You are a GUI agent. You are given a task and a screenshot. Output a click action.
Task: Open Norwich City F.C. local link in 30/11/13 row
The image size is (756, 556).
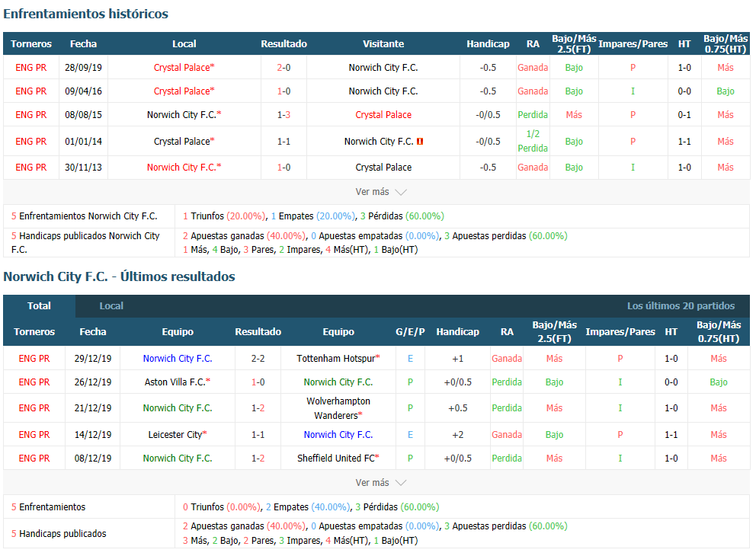(x=184, y=168)
